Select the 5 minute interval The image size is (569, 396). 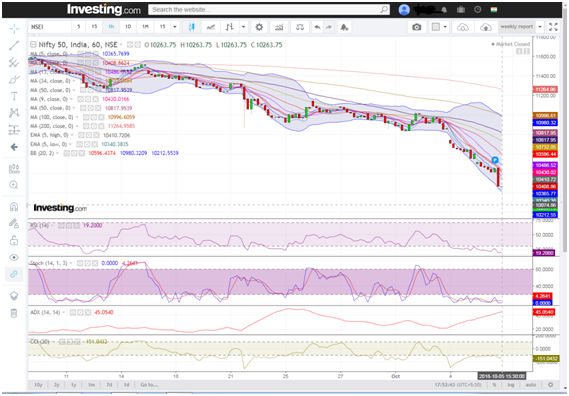pos(78,27)
